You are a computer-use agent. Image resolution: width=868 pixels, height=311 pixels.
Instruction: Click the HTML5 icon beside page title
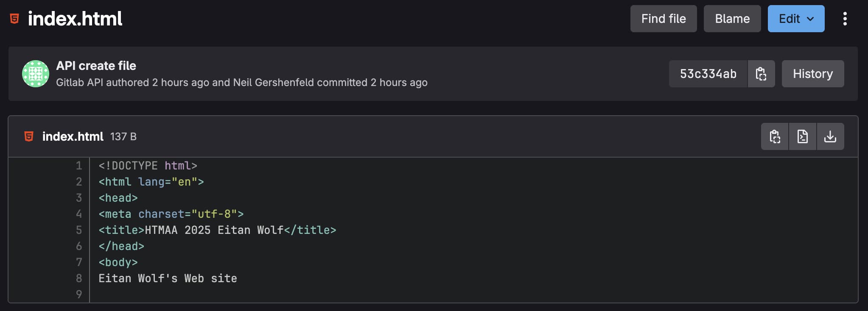pos(14,19)
